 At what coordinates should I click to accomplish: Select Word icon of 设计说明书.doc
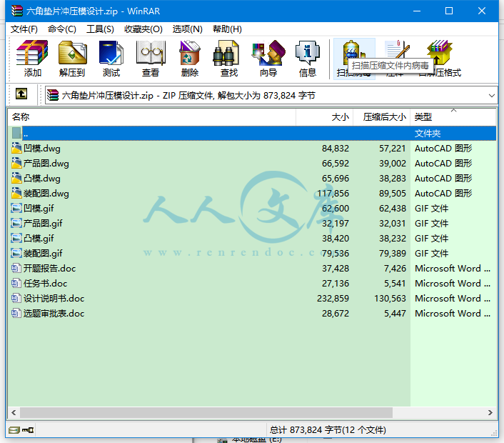[16, 298]
